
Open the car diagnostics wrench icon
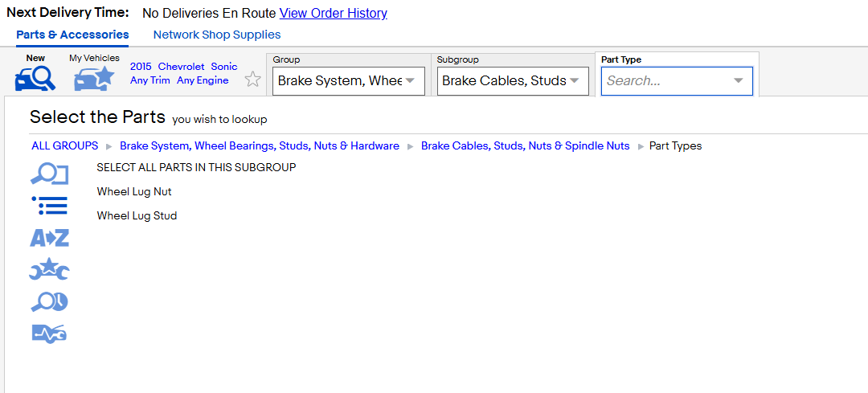[49, 334]
